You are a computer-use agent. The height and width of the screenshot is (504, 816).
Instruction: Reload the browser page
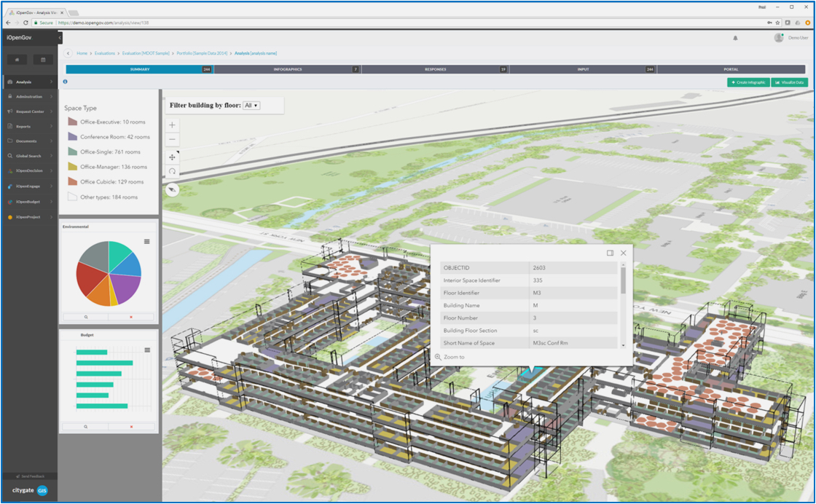pos(25,23)
